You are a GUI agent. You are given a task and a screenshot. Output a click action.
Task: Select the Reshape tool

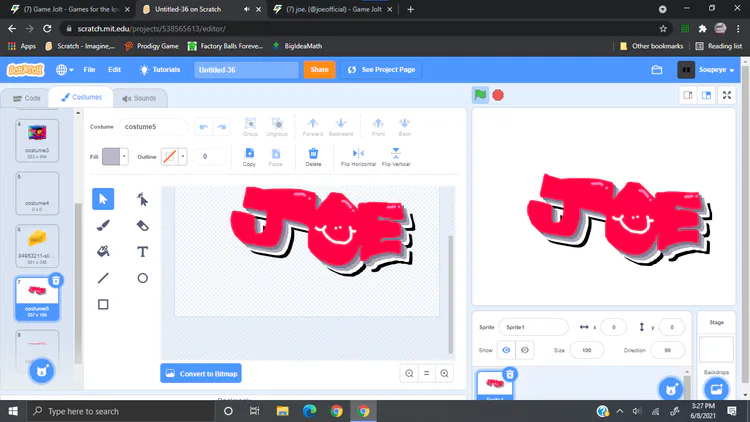[x=142, y=199]
